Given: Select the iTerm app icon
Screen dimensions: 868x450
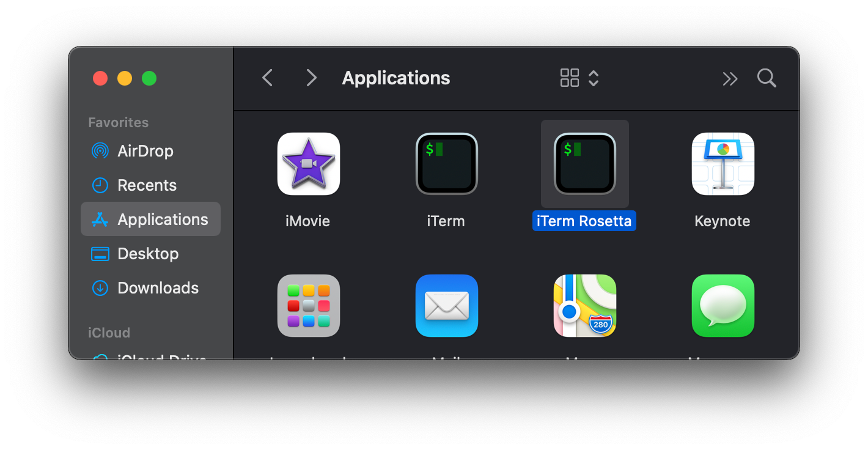Looking at the screenshot, I should coord(446,164).
